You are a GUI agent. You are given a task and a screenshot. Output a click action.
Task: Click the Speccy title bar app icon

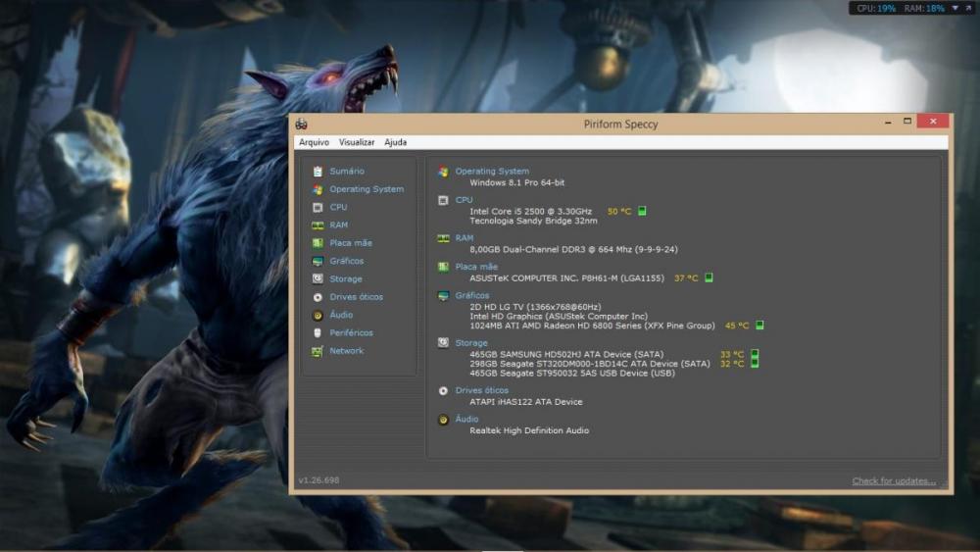coord(302,125)
